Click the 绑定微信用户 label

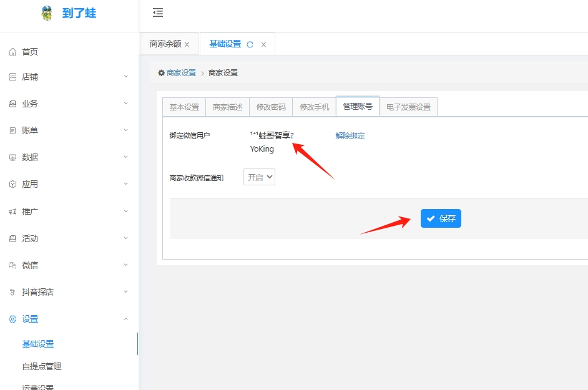[189, 135]
